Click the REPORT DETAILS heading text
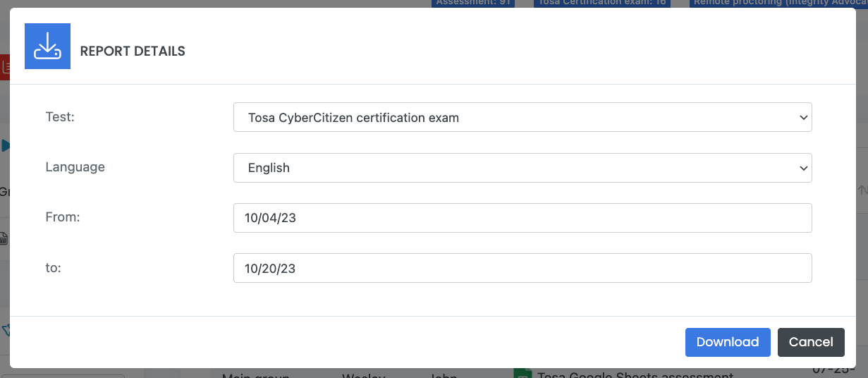This screenshot has width=868, height=378. [x=133, y=51]
